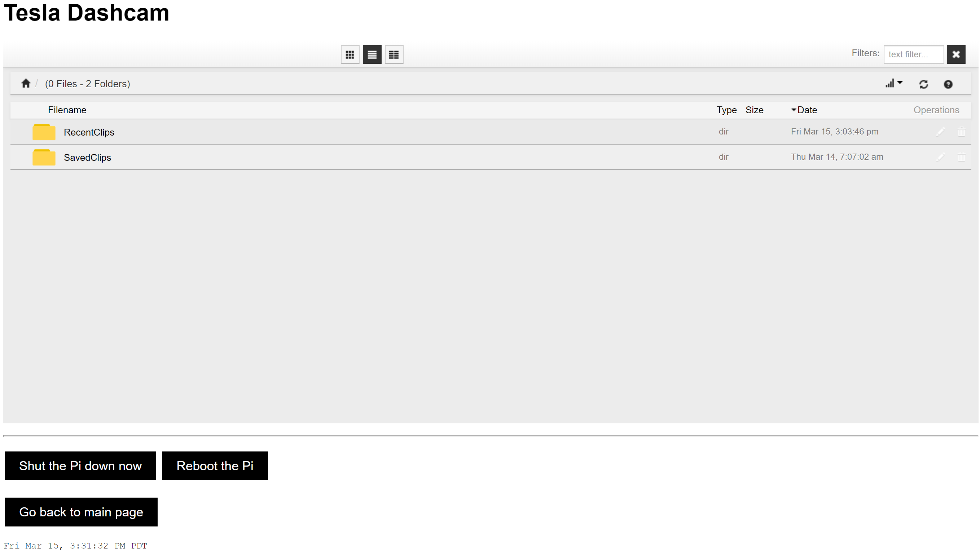Screen dimensions: 980x560
Task: Select the Filename column header
Action: pyautogui.click(x=67, y=110)
